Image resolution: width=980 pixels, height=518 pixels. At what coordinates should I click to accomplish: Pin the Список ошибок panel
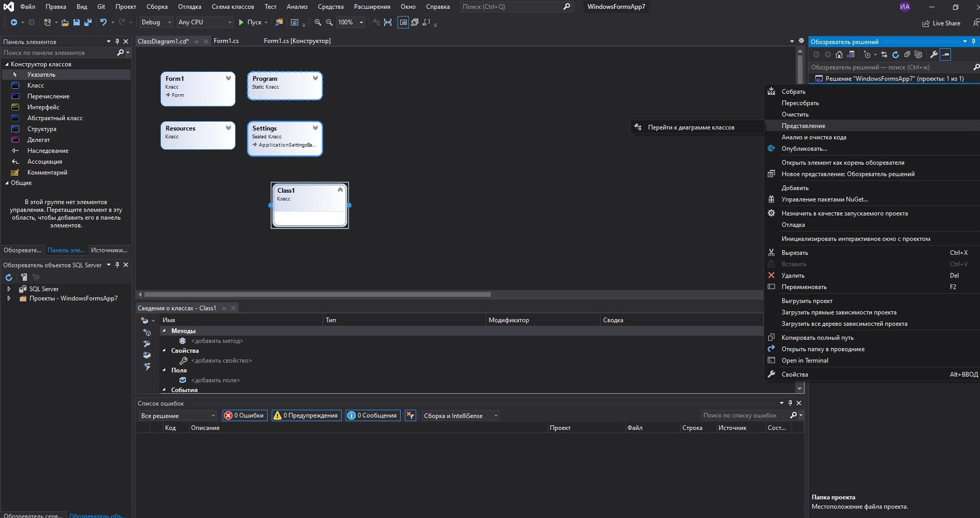(790, 403)
